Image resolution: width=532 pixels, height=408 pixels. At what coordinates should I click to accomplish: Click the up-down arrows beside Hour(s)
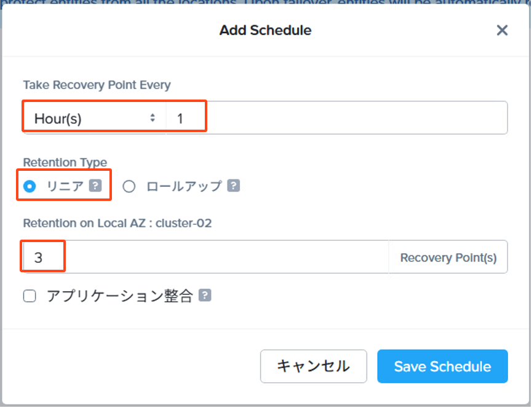[153, 118]
